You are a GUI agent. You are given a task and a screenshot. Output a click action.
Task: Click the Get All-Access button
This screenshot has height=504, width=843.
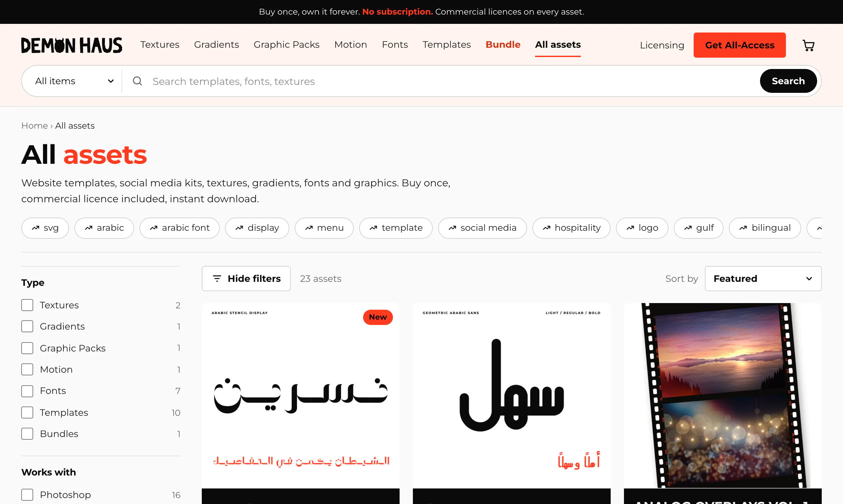[740, 45]
